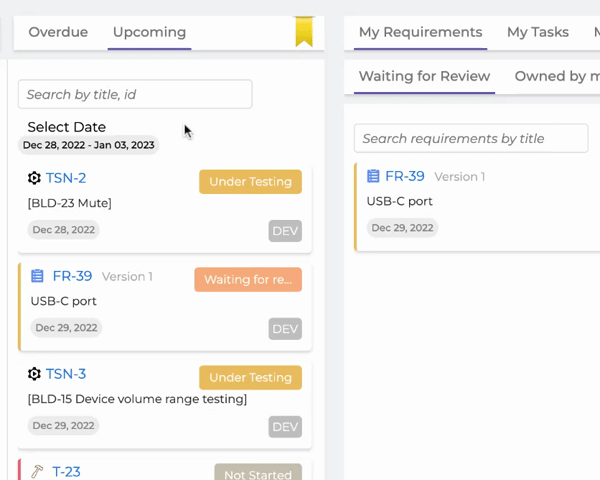This screenshot has height=480, width=600.
Task: Open the TSN-2 link
Action: click(66, 178)
